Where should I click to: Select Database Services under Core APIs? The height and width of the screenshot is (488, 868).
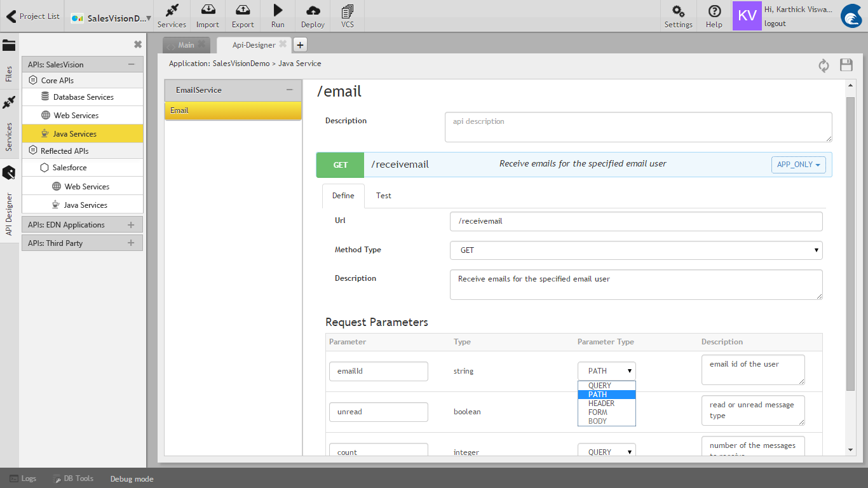83,97
